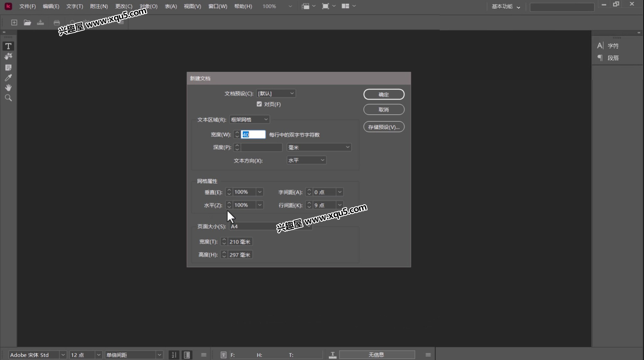Click the 深度(P) stepper arrows
Image resolution: width=644 pixels, height=360 pixels.
tap(237, 147)
